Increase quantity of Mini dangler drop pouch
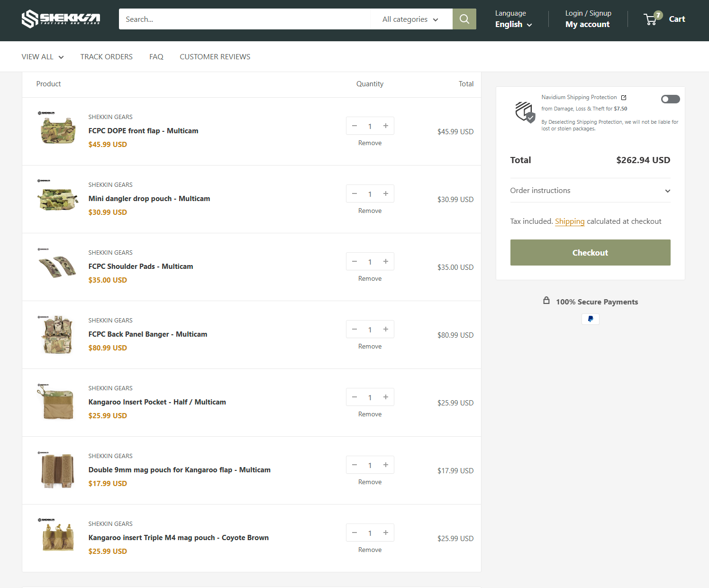The height and width of the screenshot is (588, 709). 386,193
